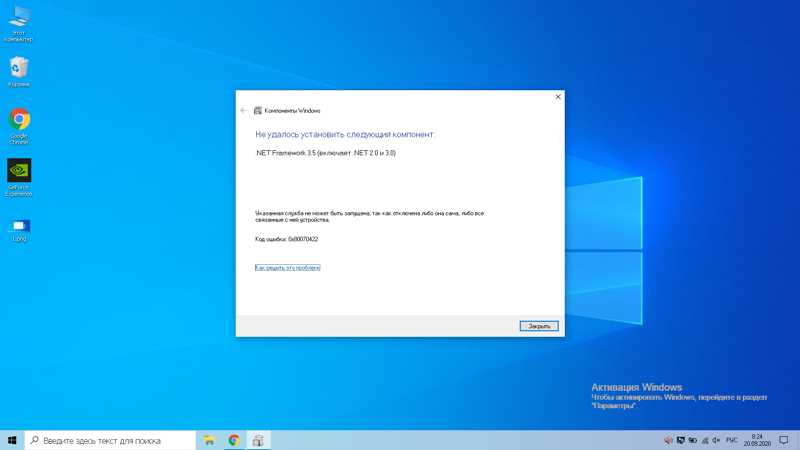The width and height of the screenshot is (800, 450).
Task: Select the error code text 0x80070422
Action: (303, 239)
